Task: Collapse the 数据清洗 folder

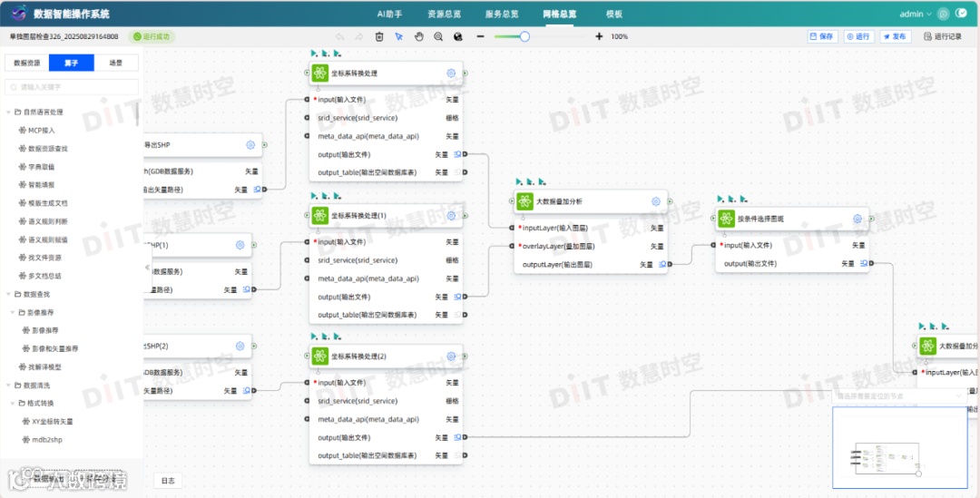Action: pyautogui.click(x=9, y=386)
